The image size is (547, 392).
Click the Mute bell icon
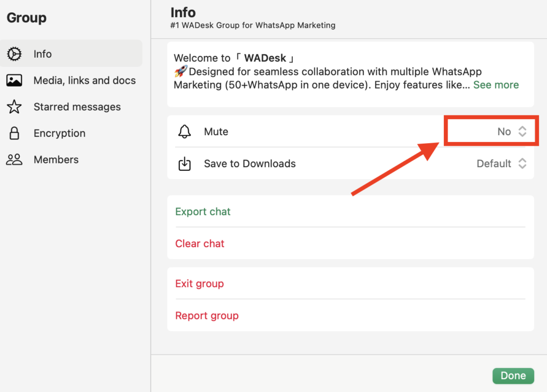coord(184,131)
